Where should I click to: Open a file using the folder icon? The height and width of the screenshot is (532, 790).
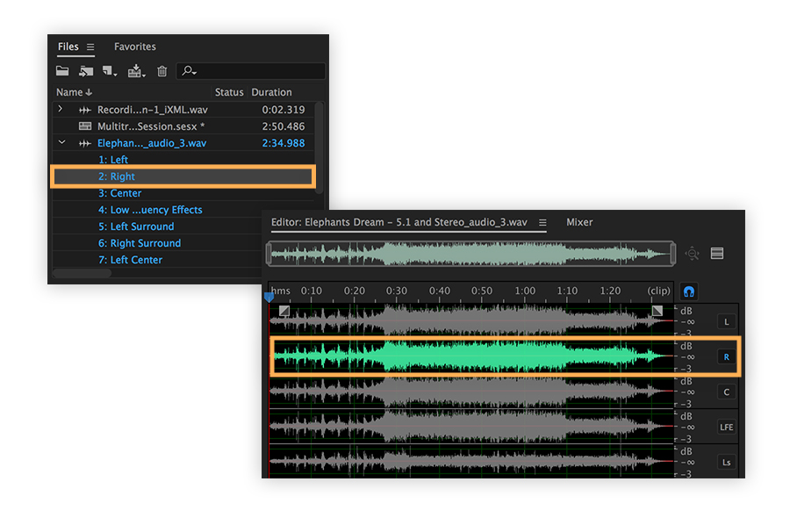64,70
